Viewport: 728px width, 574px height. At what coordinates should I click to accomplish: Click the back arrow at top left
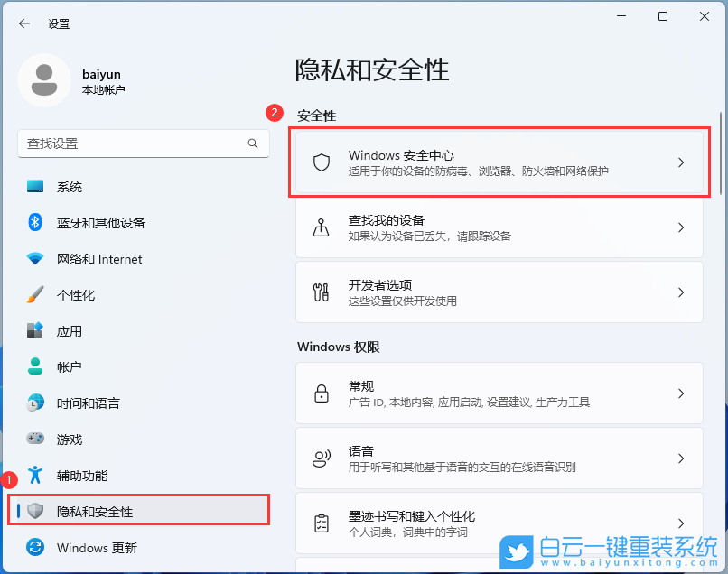pyautogui.click(x=24, y=24)
